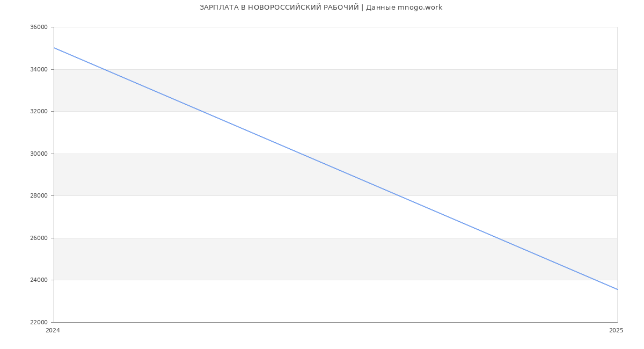Click where the line crosses 32000
The width and height of the screenshot is (644, 349).
pyautogui.click(x=201, y=111)
